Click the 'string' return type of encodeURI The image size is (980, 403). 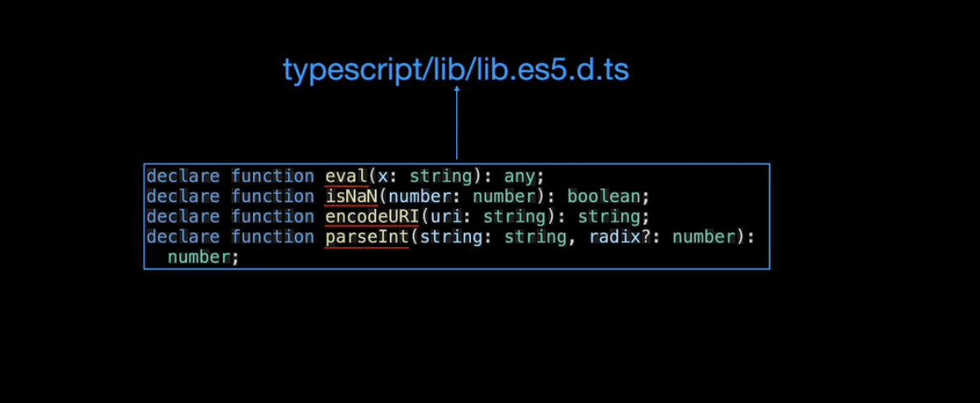609,217
